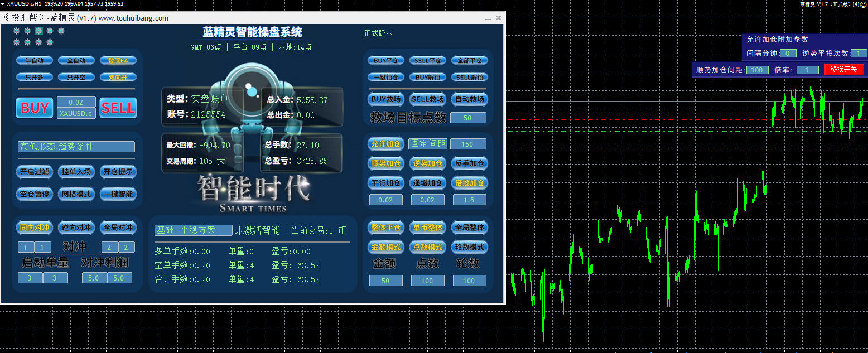
Task: Click the BUY解锁 button
Action: coord(428,77)
